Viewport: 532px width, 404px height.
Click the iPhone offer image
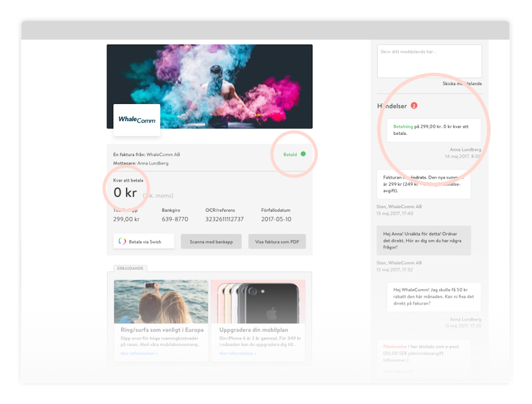258,302
